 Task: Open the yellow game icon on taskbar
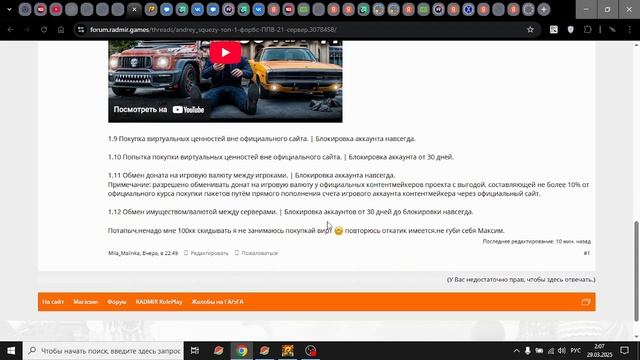coord(288,351)
